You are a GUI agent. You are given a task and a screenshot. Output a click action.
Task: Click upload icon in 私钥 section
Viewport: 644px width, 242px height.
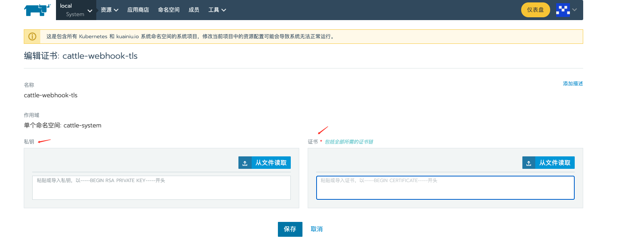[x=245, y=163]
